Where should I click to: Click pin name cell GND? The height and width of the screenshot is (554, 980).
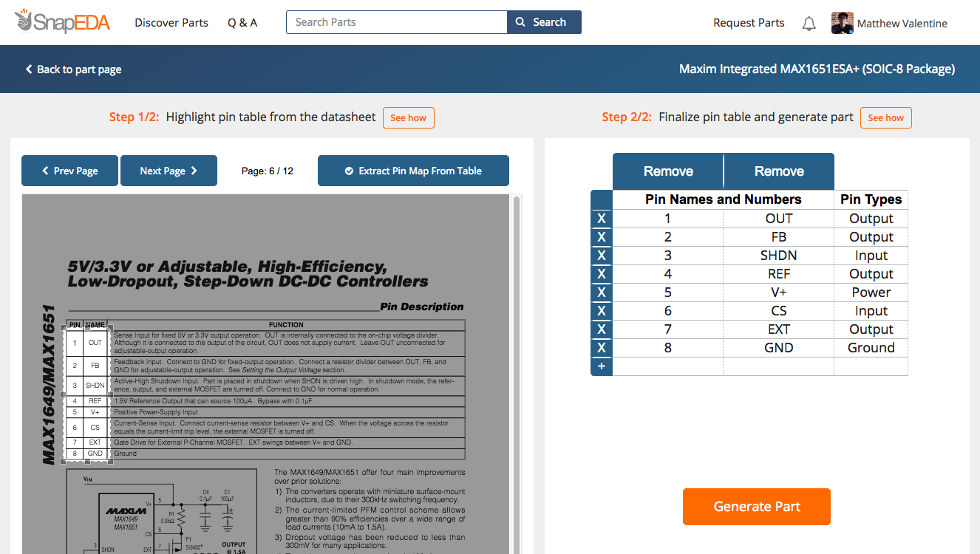point(779,348)
